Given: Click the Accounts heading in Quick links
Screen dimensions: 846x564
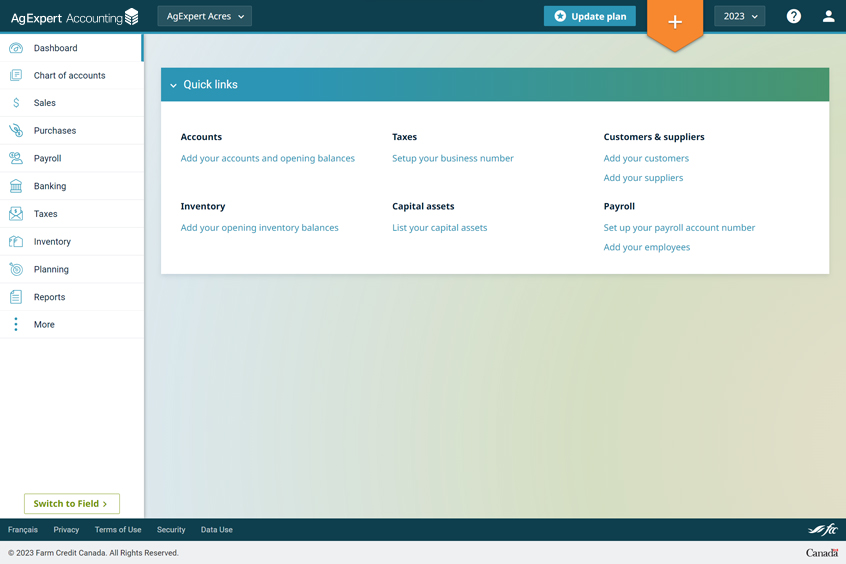Looking at the screenshot, I should click(201, 137).
